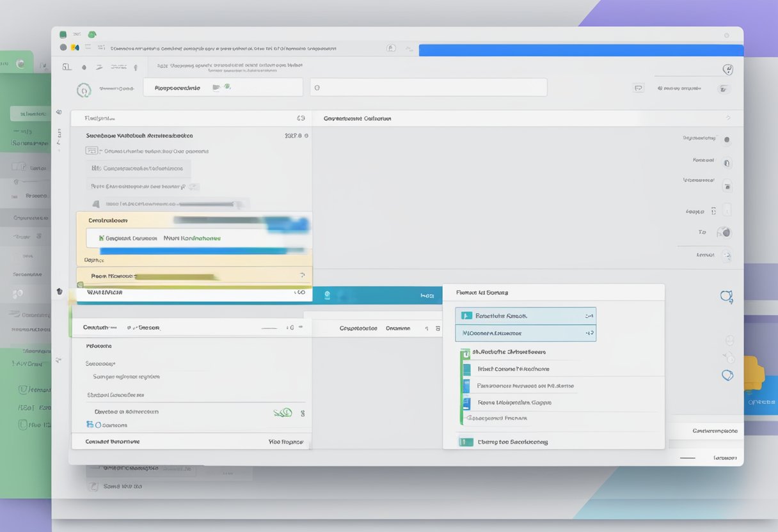
Task: Open the dropdown on first highlighted popup row
Action: [589, 316]
